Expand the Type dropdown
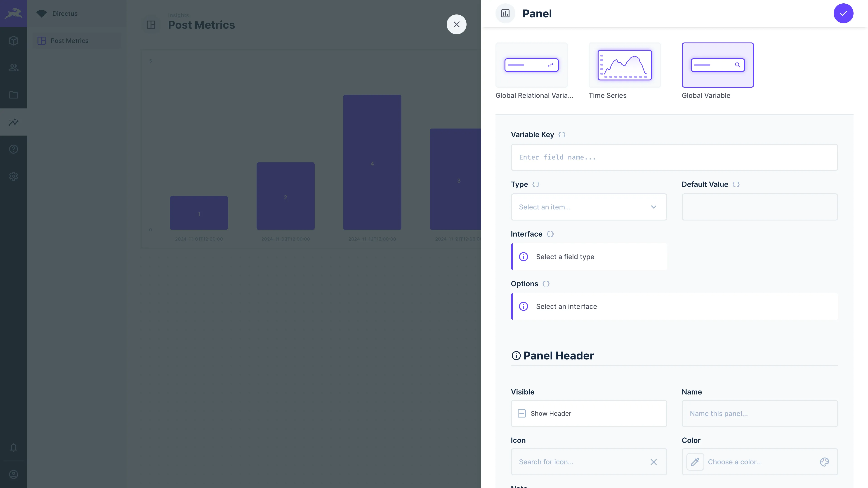 tap(589, 207)
